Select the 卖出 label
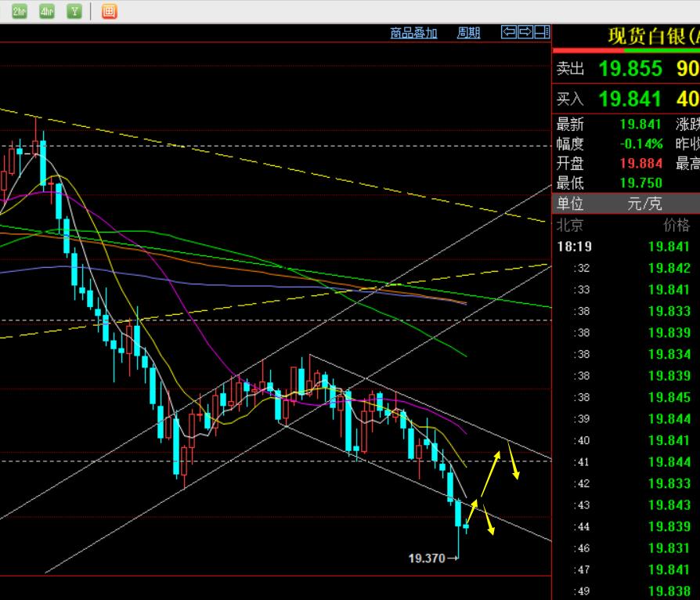700x600 pixels. [570, 69]
